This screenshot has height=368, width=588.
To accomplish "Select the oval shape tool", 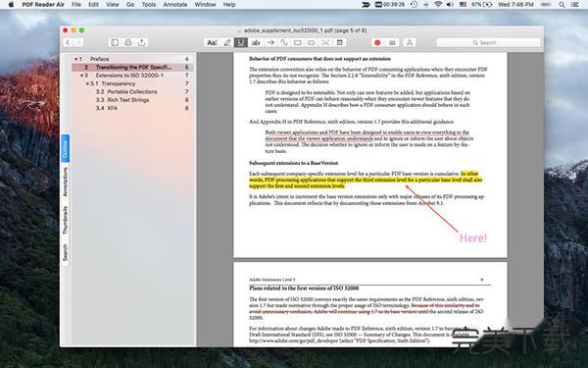I will pos(312,43).
